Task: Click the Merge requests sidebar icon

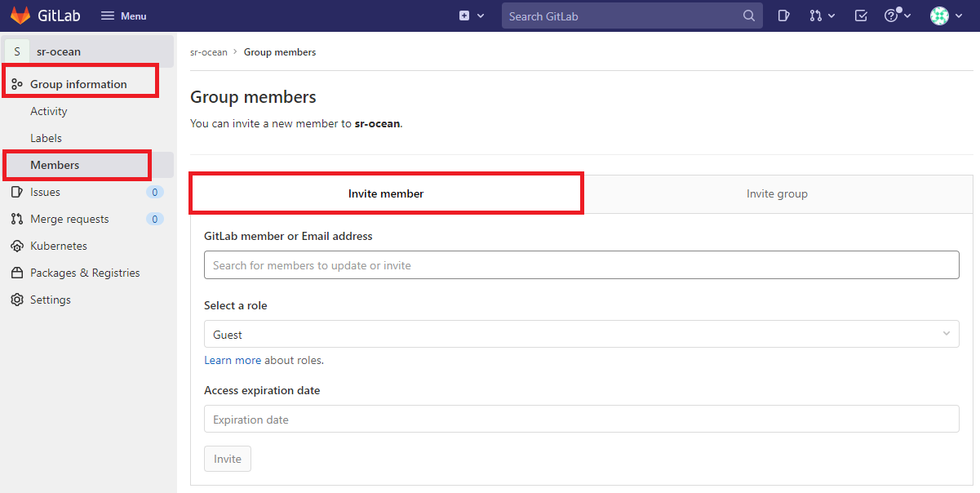Action: tap(16, 219)
